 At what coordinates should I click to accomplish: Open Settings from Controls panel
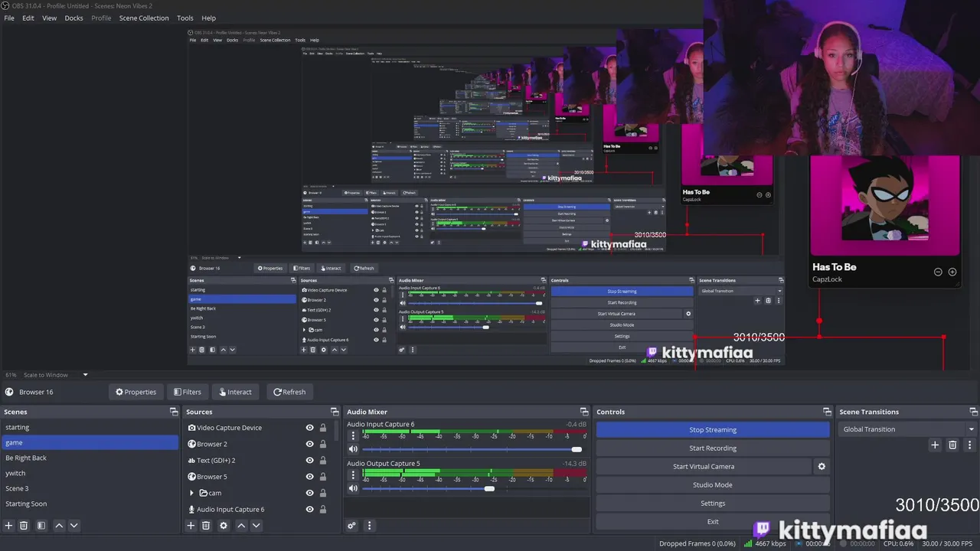[713, 503]
